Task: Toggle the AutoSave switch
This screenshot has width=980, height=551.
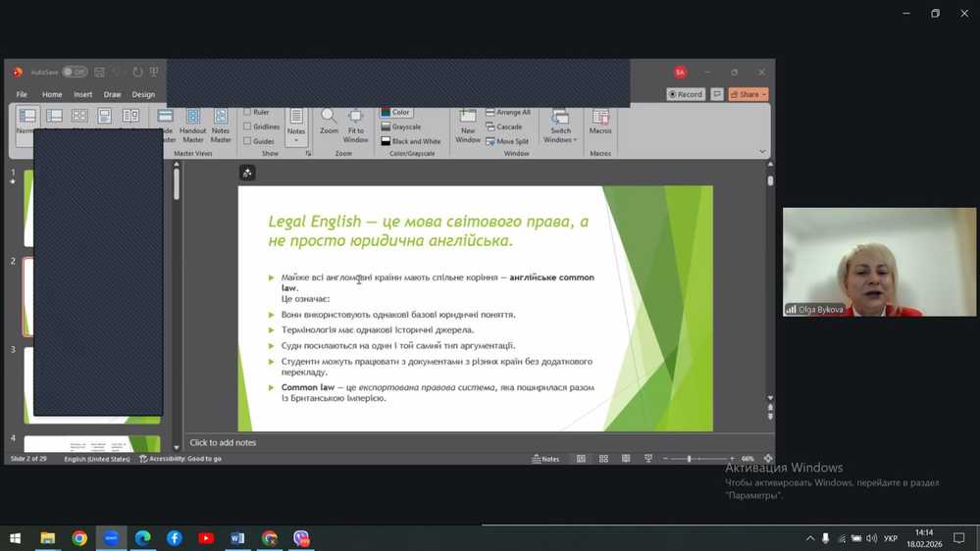Action: click(75, 73)
